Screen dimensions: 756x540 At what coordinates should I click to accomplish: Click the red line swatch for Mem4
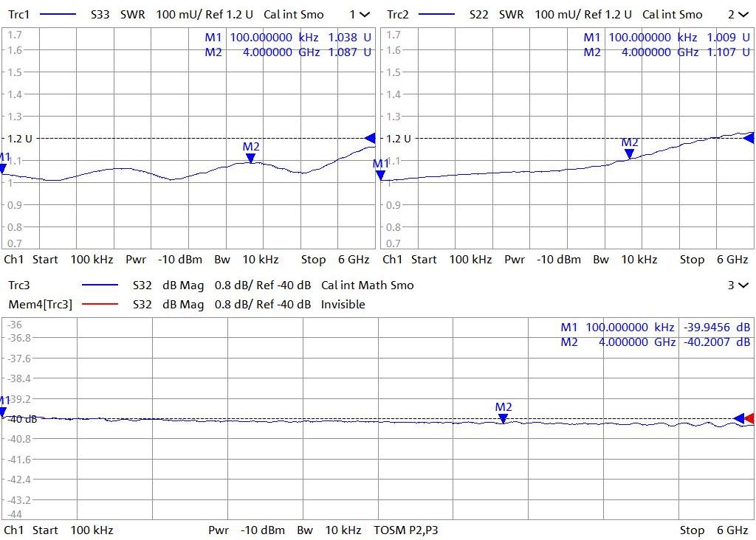[100, 304]
